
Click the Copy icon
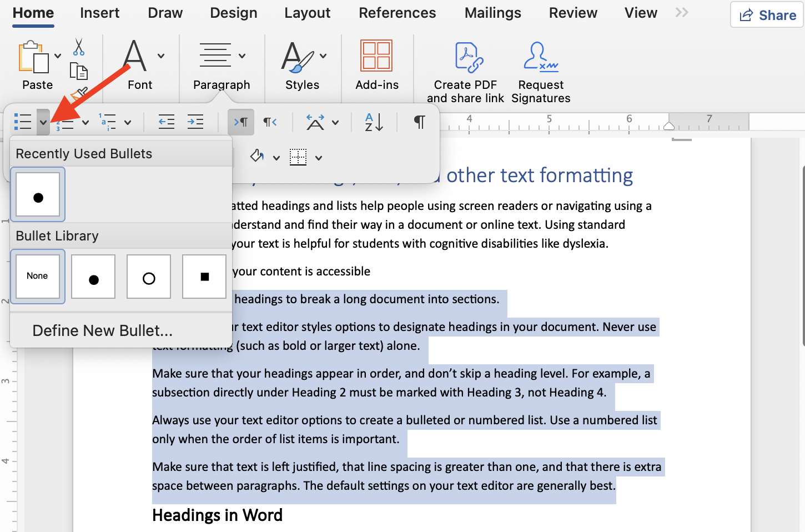pos(79,71)
